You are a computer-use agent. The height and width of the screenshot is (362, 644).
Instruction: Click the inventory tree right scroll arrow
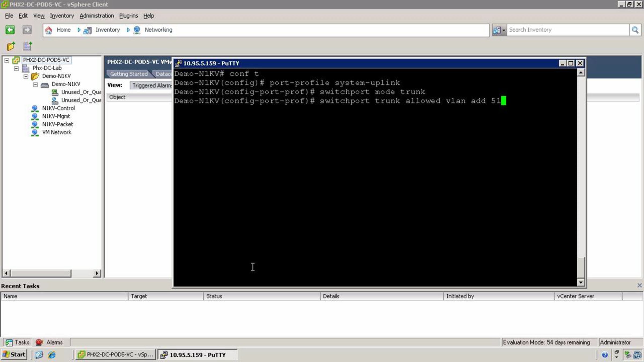[x=97, y=273]
